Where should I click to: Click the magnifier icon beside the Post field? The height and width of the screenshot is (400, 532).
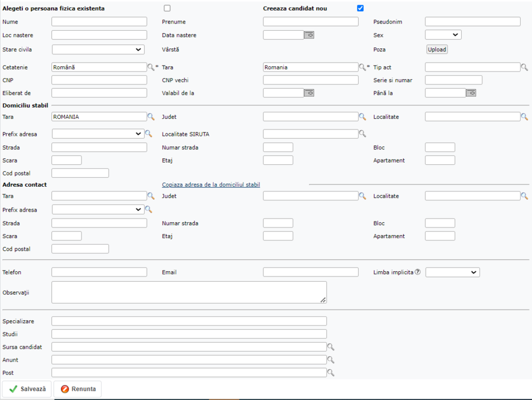331,373
